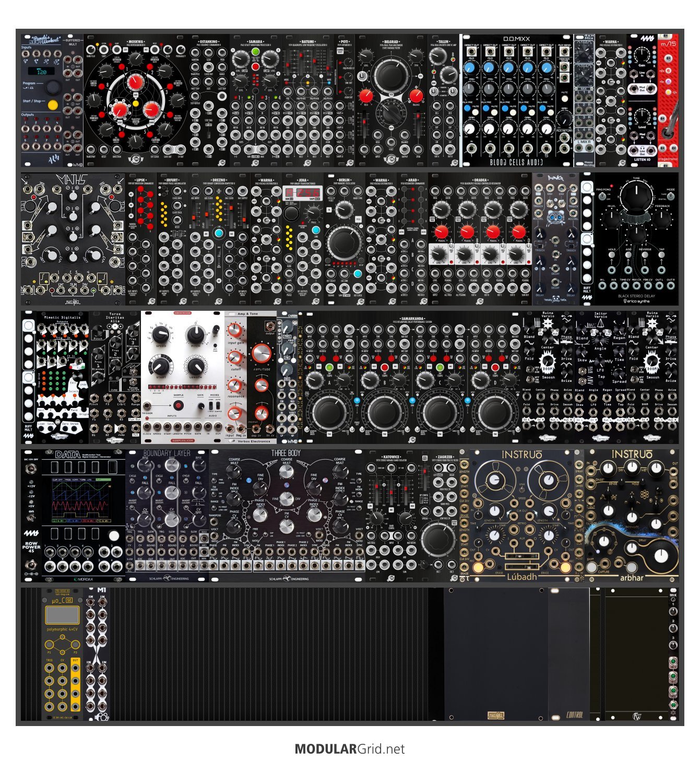700x760 pixels.
Task: Click the white encoder button on Mordax DATA
Action: click(114, 536)
